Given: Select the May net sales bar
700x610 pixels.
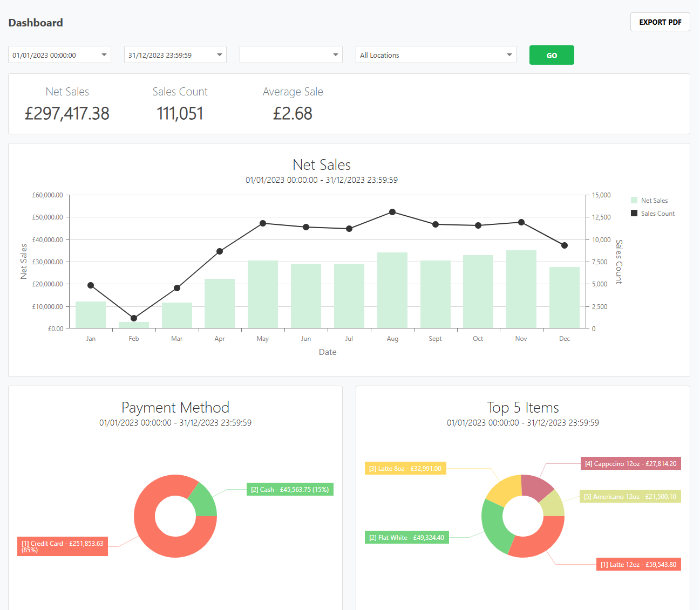Looking at the screenshot, I should click(x=263, y=294).
